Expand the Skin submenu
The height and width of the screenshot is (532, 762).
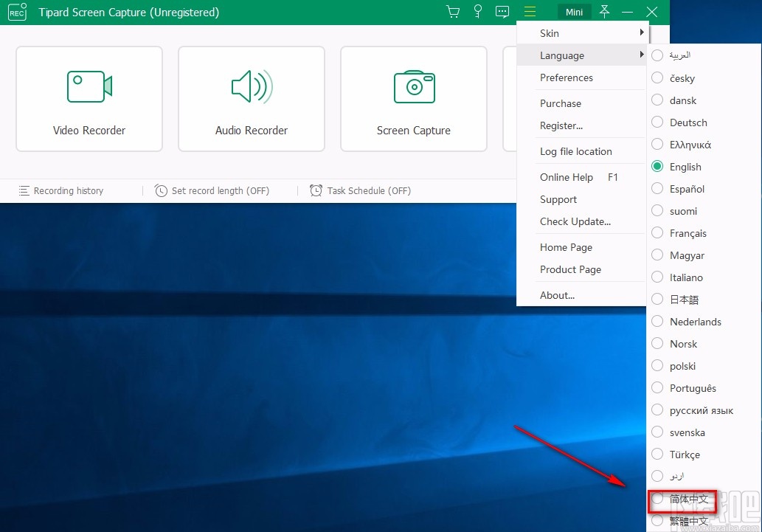tap(581, 33)
